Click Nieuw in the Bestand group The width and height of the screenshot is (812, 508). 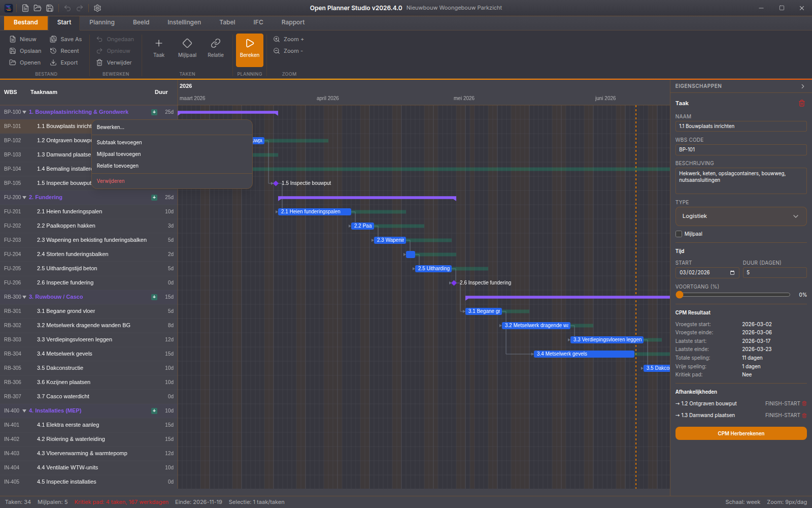click(23, 39)
